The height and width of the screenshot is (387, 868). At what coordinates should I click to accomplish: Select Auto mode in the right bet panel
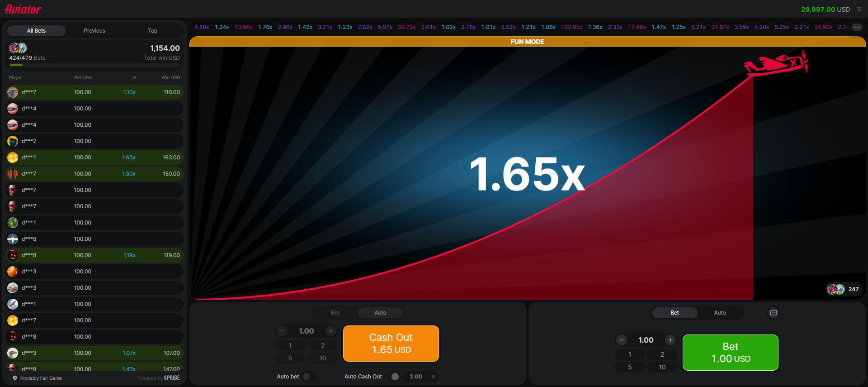[x=720, y=313]
